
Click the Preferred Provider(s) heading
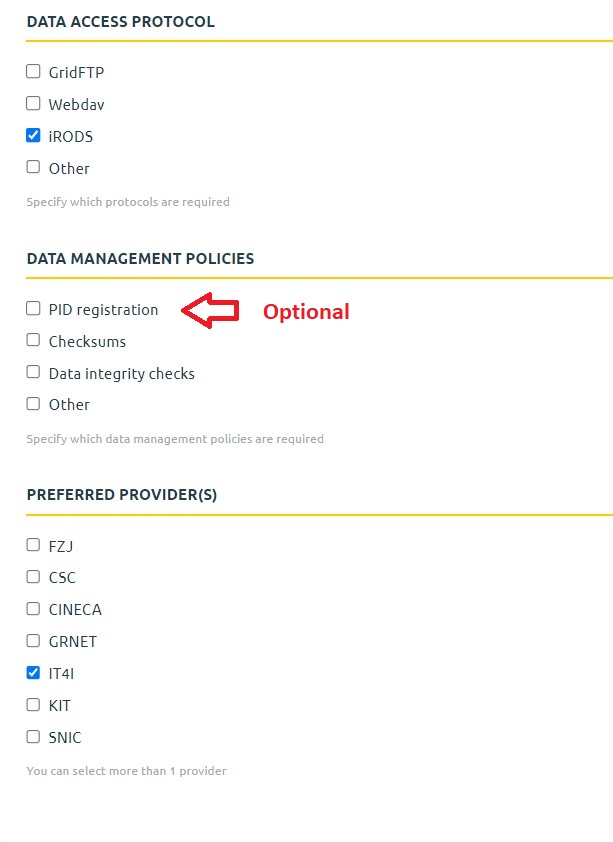pos(122,494)
